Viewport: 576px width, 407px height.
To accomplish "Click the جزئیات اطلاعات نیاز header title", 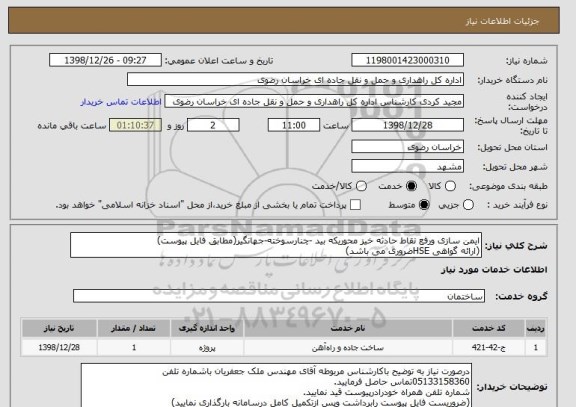I will [502, 21].
